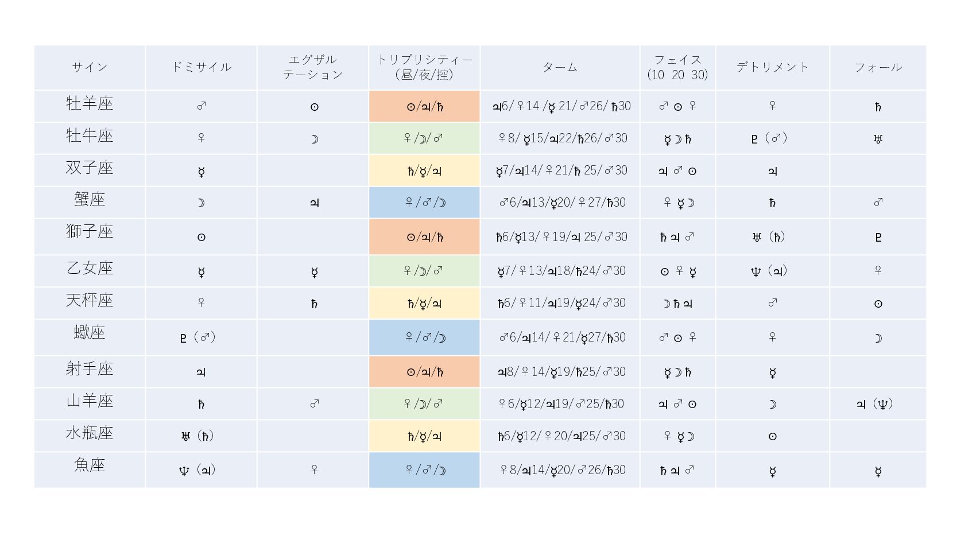
Task: Select the term cell in the 山羊座 row
Action: coord(560,404)
